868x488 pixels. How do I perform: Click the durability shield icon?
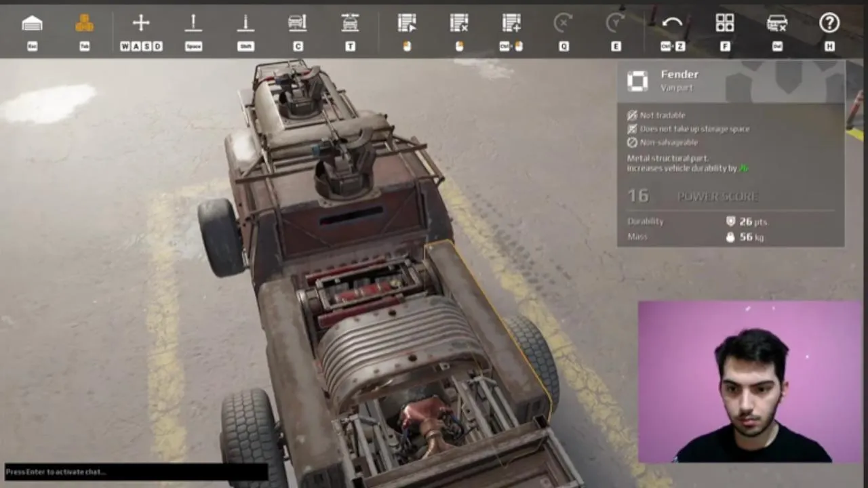point(730,222)
